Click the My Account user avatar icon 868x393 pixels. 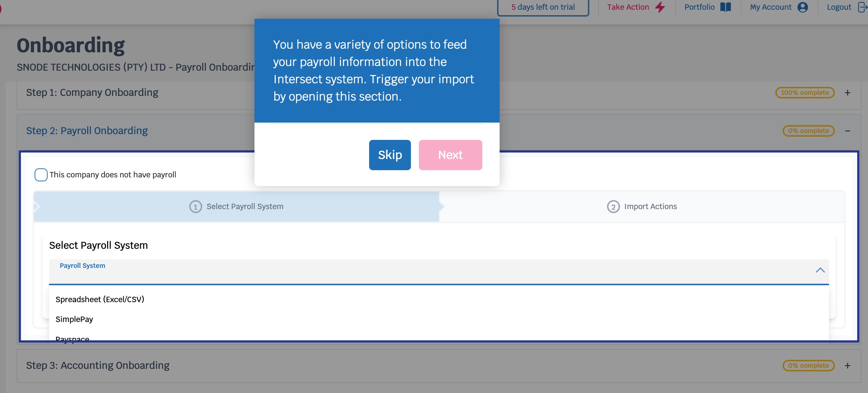coord(803,7)
